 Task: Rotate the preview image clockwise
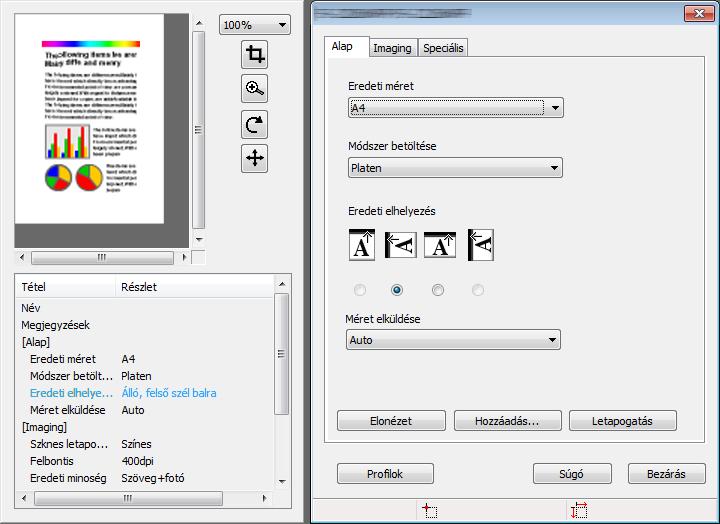pos(254,124)
